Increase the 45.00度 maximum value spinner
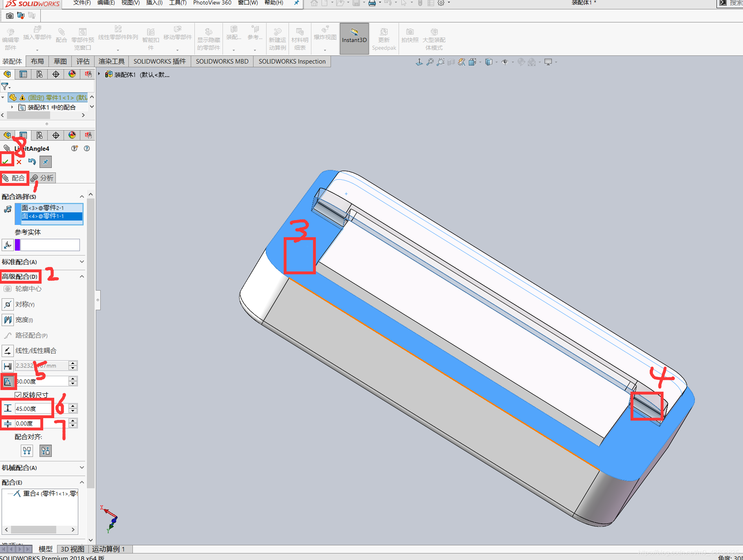 point(73,406)
